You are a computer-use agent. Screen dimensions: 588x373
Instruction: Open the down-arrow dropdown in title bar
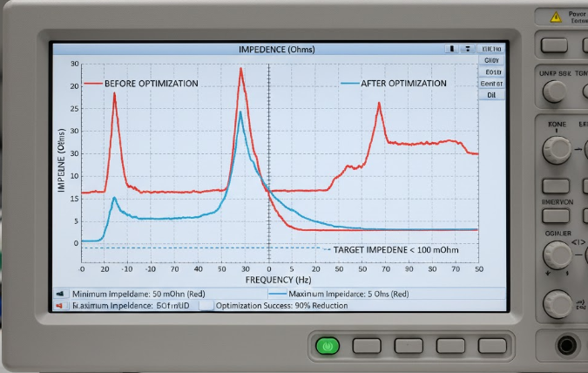(x=468, y=49)
